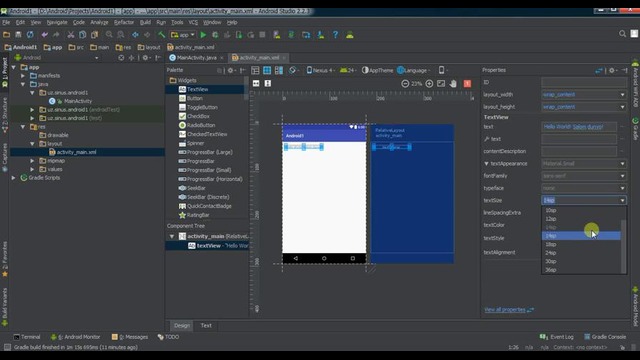The height and width of the screenshot is (360, 640).
Task: Run the app with green play icon
Action: (x=203, y=35)
